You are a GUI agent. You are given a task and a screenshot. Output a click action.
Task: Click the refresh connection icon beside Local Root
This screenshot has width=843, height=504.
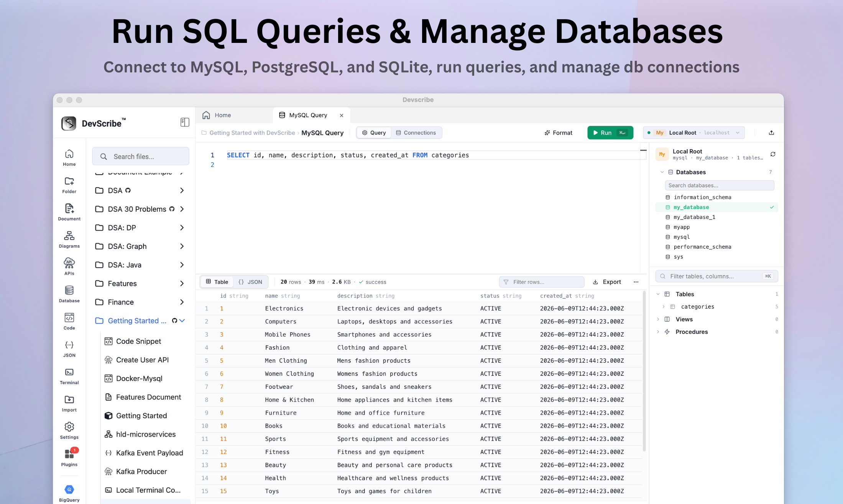click(x=773, y=154)
